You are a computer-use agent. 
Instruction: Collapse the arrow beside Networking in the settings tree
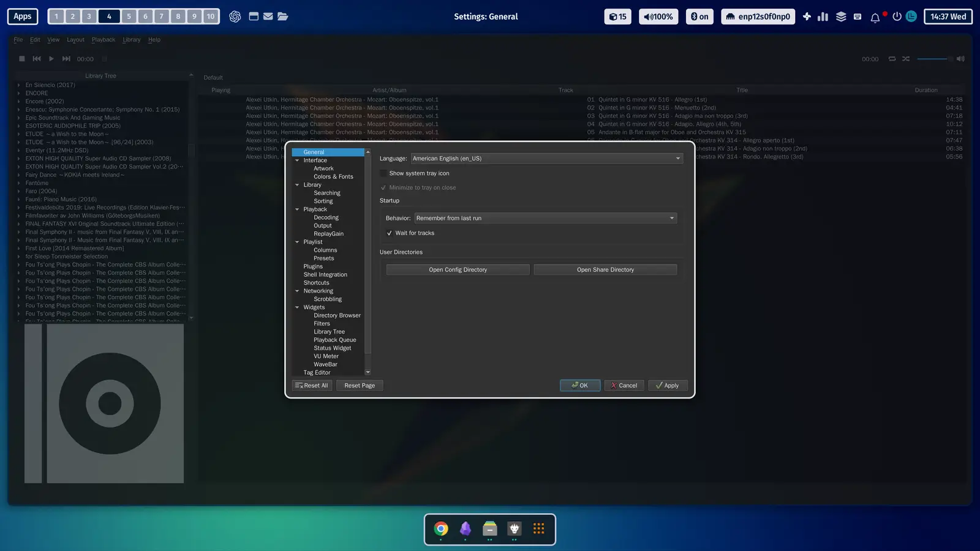pyautogui.click(x=297, y=291)
